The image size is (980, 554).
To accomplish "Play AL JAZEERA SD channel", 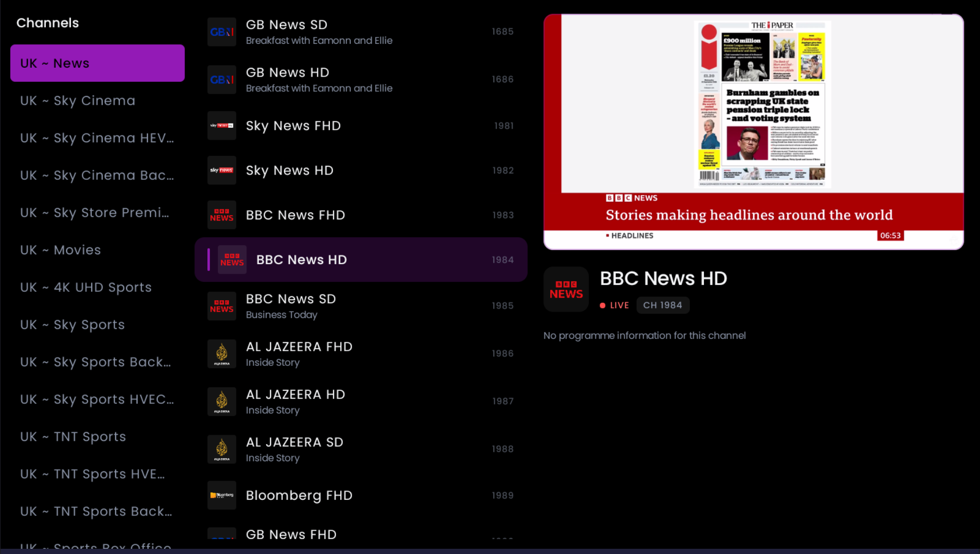I will point(361,449).
